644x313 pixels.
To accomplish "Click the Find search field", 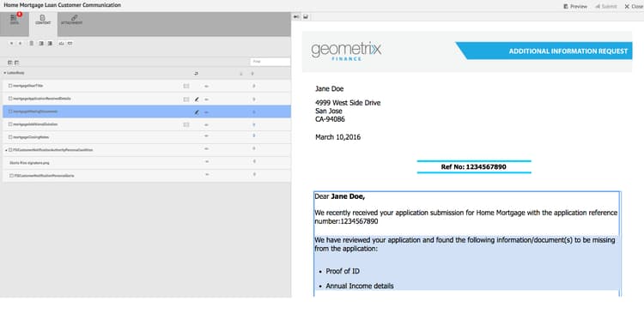I will 270,62.
